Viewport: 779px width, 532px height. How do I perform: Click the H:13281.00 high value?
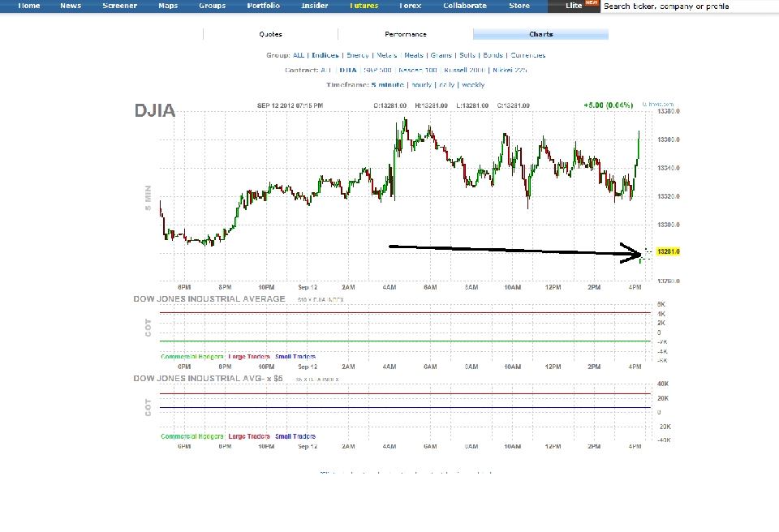[431, 105]
